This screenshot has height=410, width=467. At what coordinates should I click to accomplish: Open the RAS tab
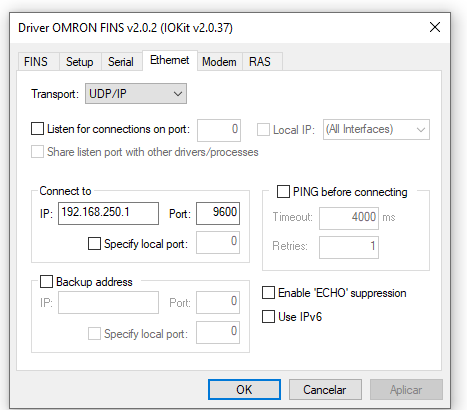pos(260,62)
